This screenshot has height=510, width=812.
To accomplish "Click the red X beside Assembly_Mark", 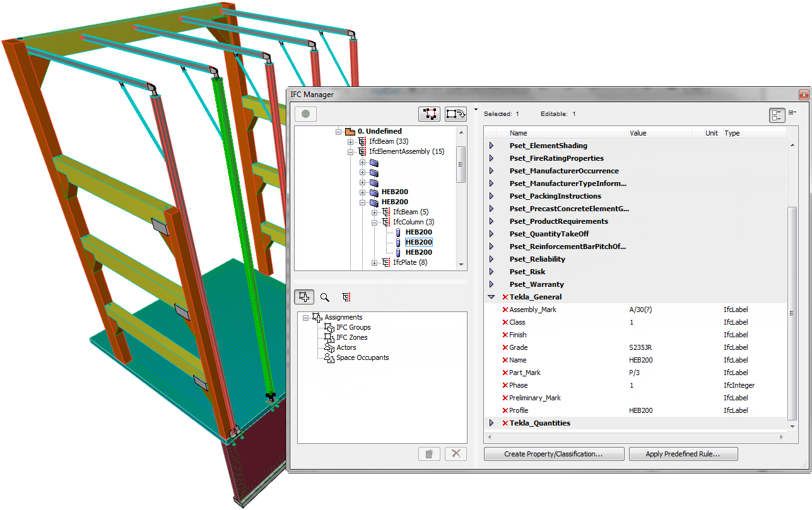I will [x=505, y=310].
